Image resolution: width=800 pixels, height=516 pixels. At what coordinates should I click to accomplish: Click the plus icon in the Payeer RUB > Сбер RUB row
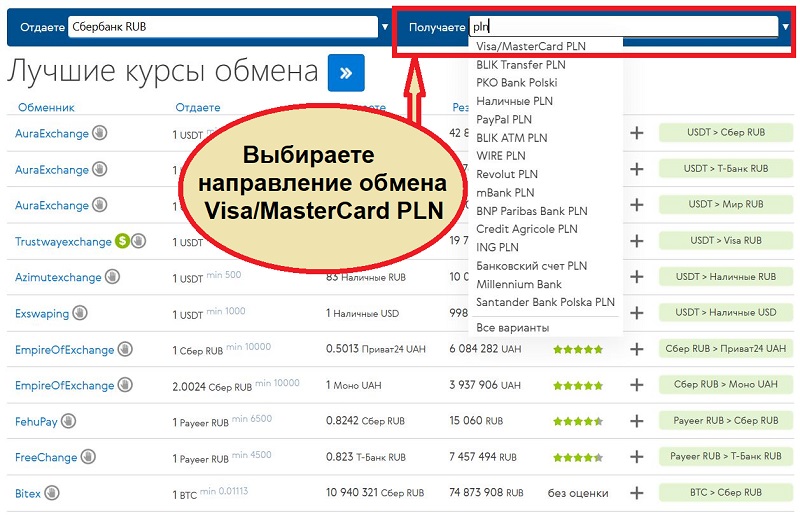coord(636,421)
